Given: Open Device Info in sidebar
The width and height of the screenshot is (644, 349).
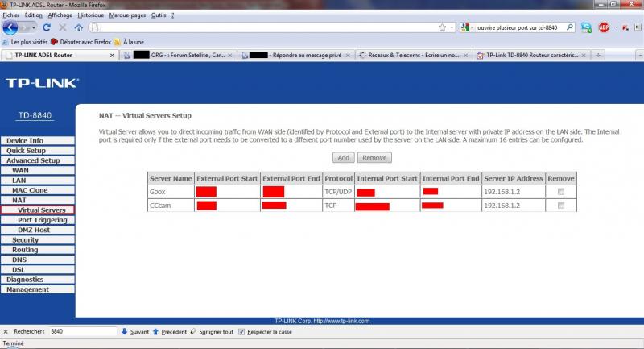Looking at the screenshot, I should tap(37, 140).
